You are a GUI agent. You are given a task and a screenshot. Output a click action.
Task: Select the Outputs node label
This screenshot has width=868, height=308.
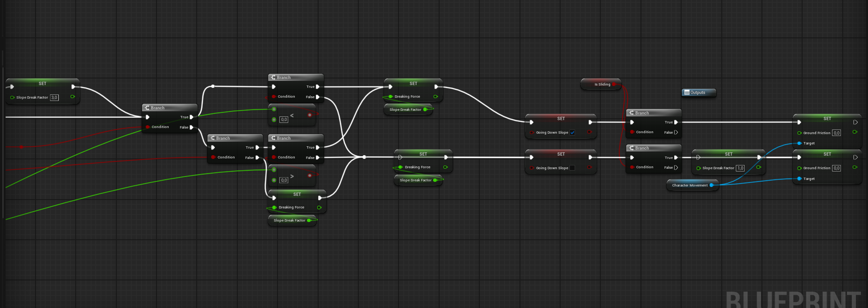[x=698, y=93]
